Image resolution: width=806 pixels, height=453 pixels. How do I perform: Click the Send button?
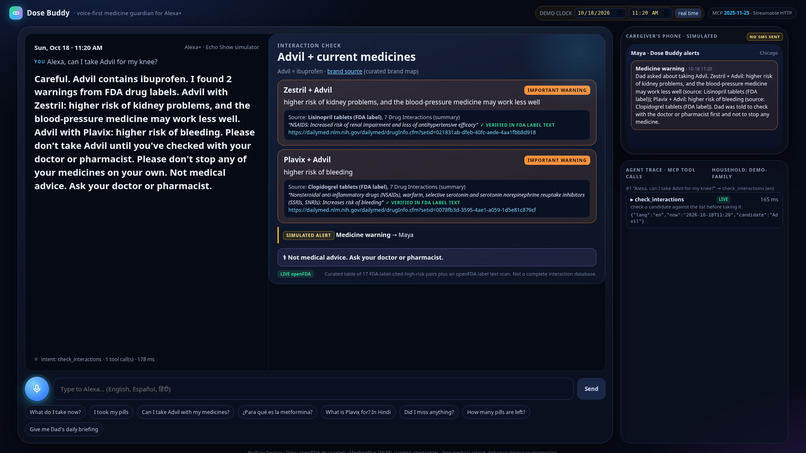(x=591, y=389)
